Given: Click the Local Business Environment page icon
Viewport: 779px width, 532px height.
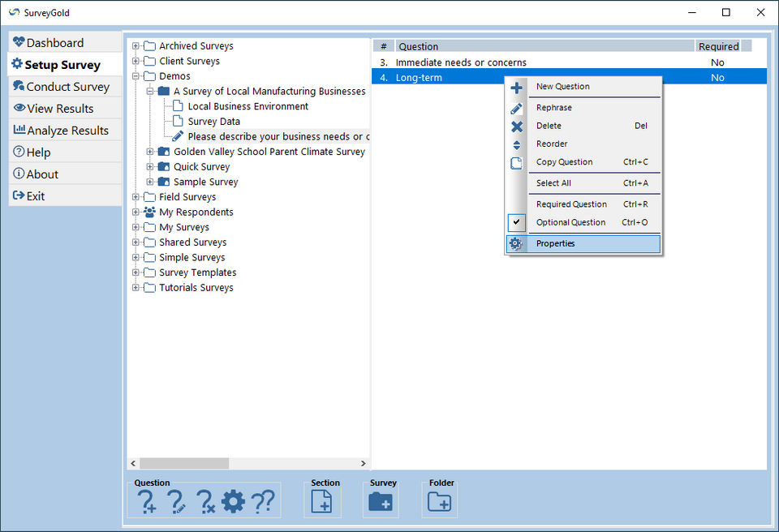Looking at the screenshot, I should pos(178,105).
